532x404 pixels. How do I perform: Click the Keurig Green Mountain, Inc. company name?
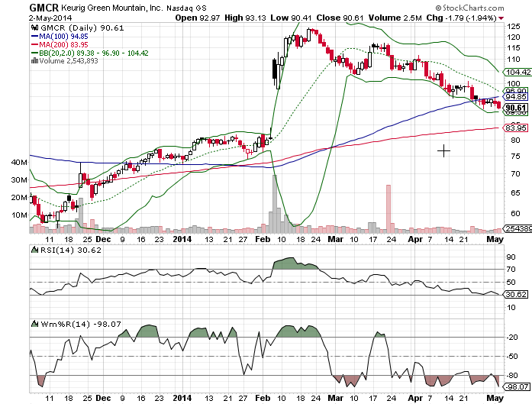(x=112, y=8)
